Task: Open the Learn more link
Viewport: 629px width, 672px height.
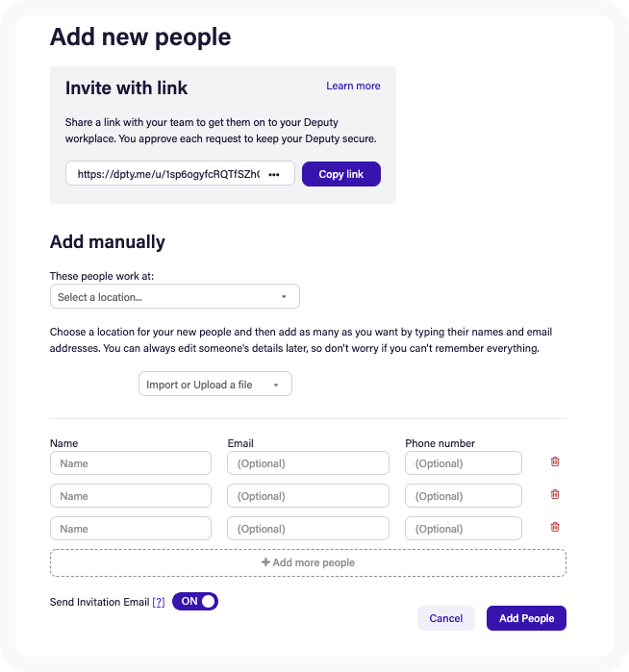Action: (x=353, y=86)
